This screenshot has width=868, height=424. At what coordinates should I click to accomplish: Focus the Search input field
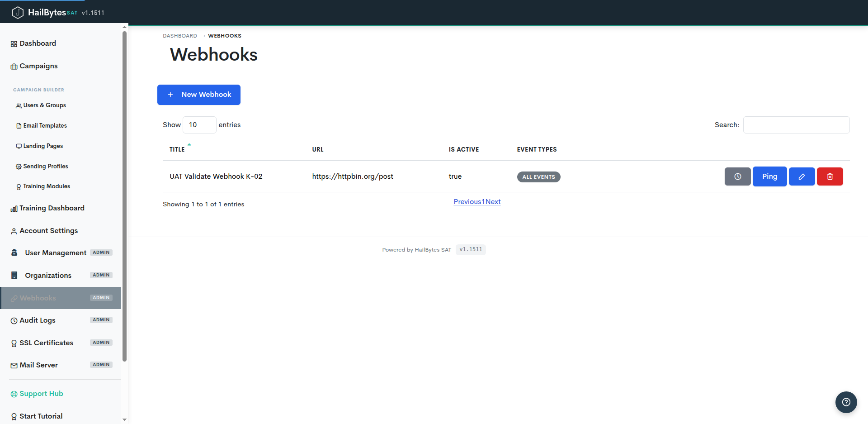click(796, 125)
